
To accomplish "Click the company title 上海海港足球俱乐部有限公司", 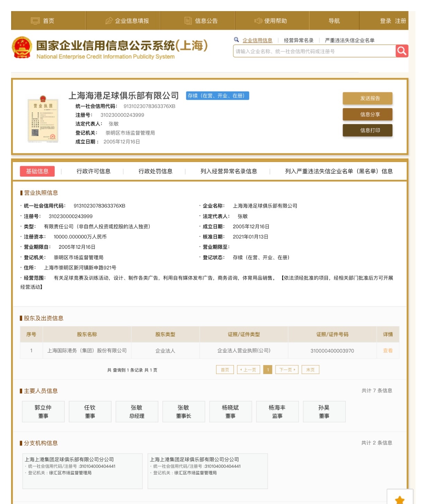I will tap(124, 96).
